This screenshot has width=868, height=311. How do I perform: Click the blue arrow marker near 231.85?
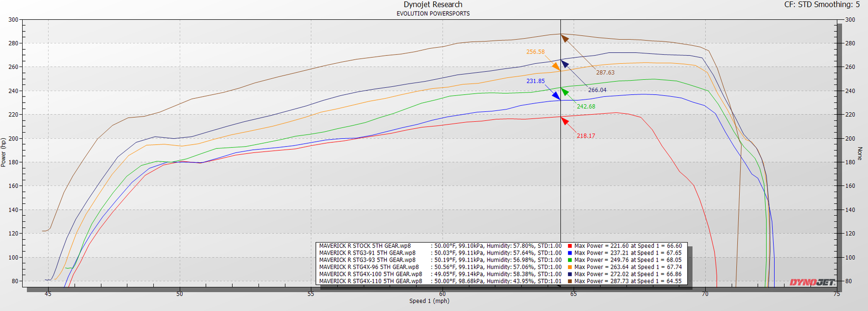556,96
